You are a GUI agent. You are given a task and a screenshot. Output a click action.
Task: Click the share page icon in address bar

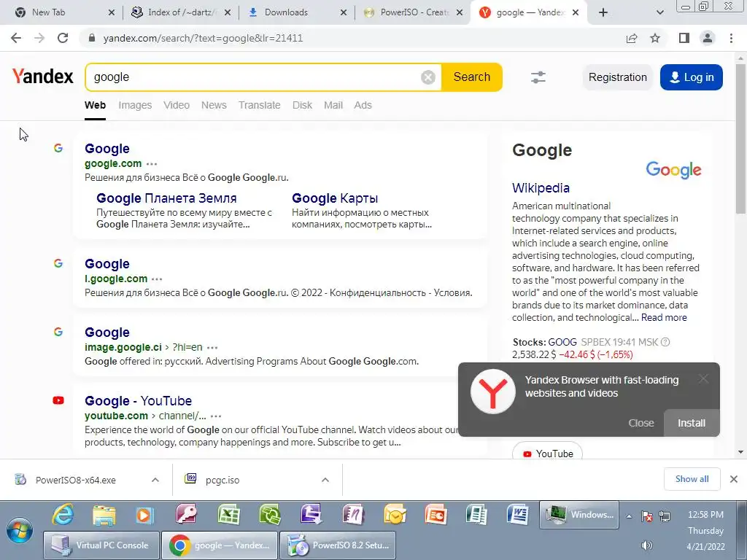point(632,38)
